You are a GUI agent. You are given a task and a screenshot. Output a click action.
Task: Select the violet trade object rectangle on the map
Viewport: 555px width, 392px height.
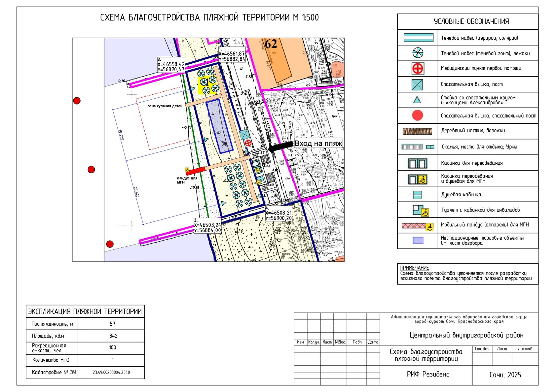[x=219, y=126]
